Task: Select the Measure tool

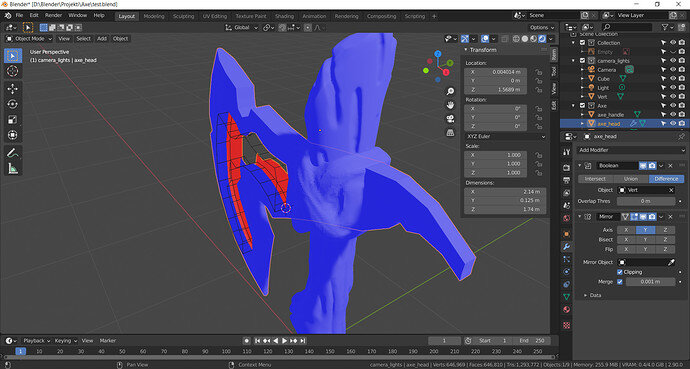Action: (x=12, y=168)
